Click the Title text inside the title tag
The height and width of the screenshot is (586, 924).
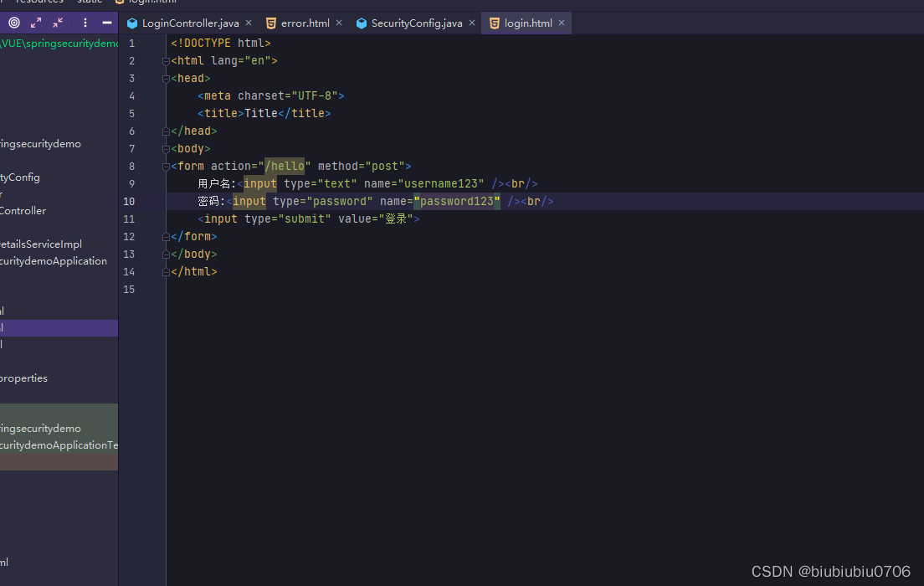261,113
